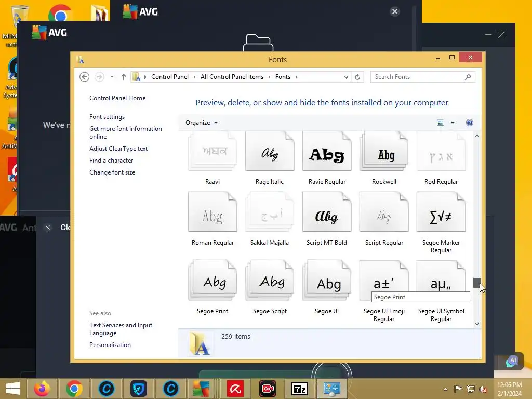Image resolution: width=532 pixels, height=399 pixels.
Task: Show hidden system tray icons
Action: click(445, 389)
